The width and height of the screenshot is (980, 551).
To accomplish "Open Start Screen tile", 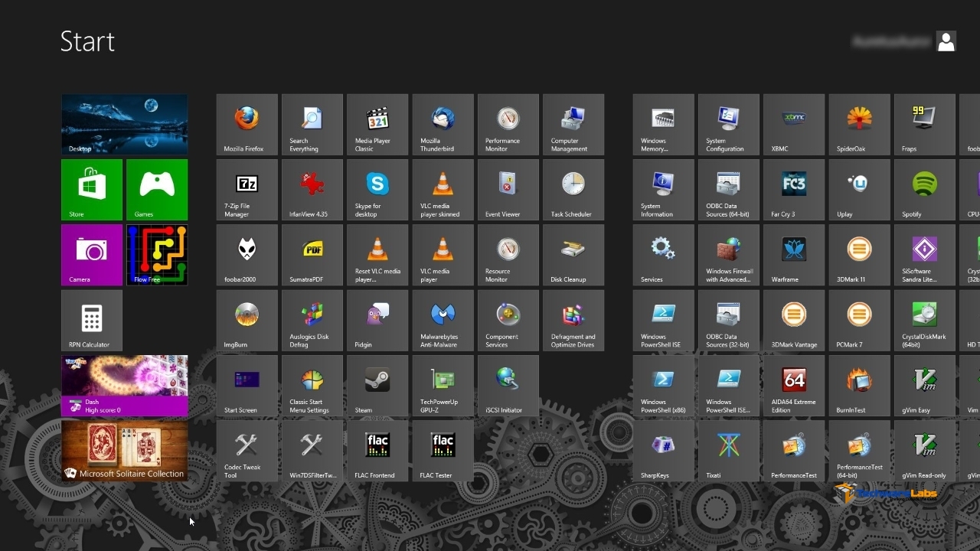I will click(247, 386).
